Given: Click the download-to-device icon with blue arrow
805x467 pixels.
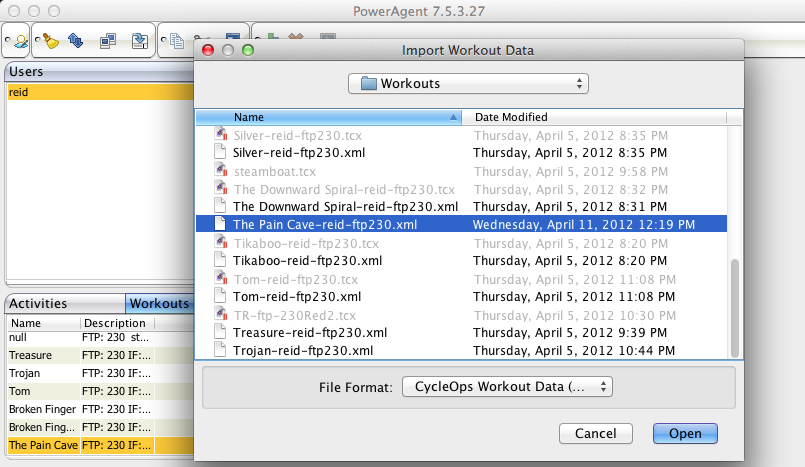Looking at the screenshot, I should click(140, 41).
